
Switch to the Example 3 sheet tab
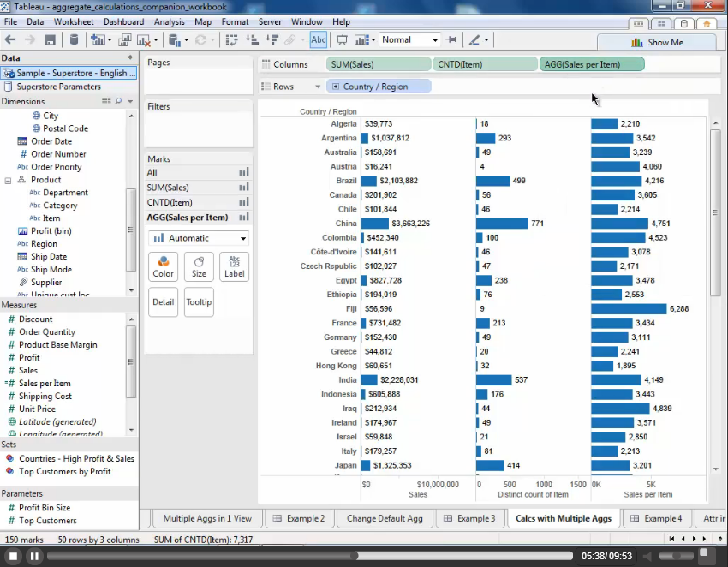pyautogui.click(x=469, y=518)
